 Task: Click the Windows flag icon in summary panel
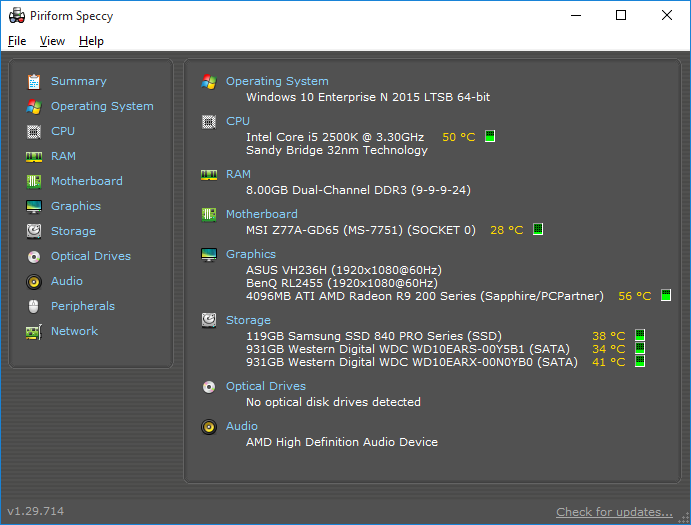[x=209, y=82]
